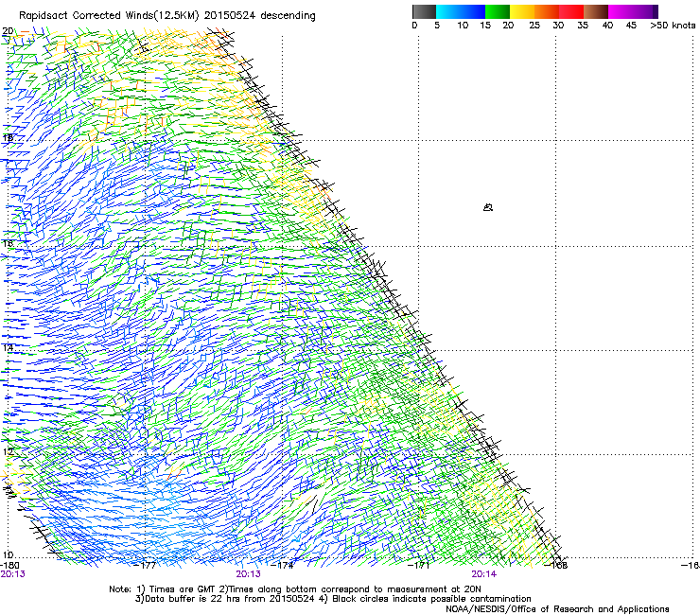The image size is (700, 615).
Task: Click the '25' legend scale label
Action: pyautogui.click(x=534, y=26)
